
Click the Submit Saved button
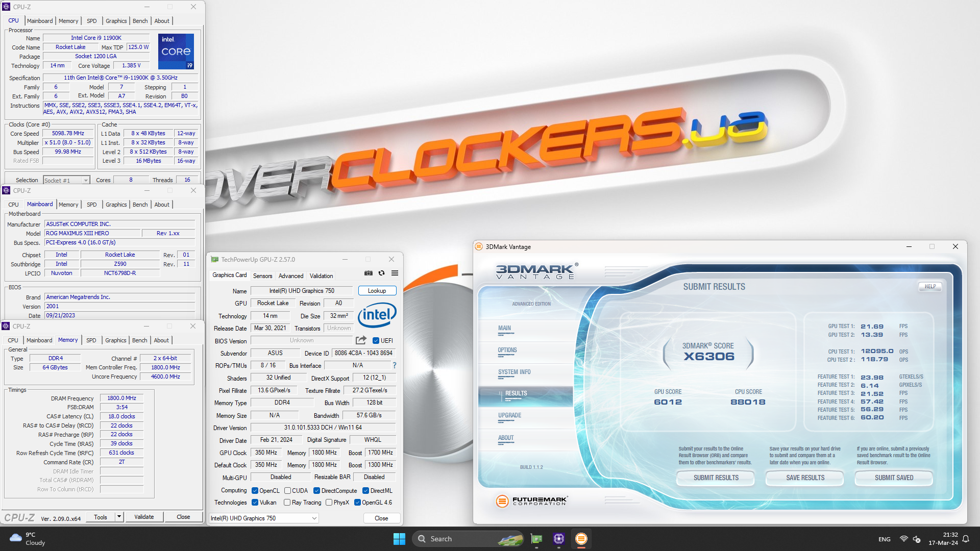pyautogui.click(x=894, y=478)
